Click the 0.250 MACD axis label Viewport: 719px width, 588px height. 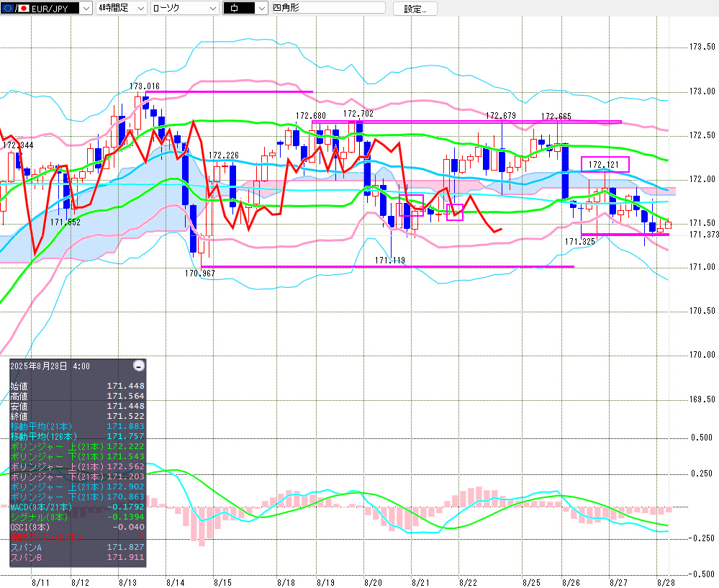click(x=702, y=474)
